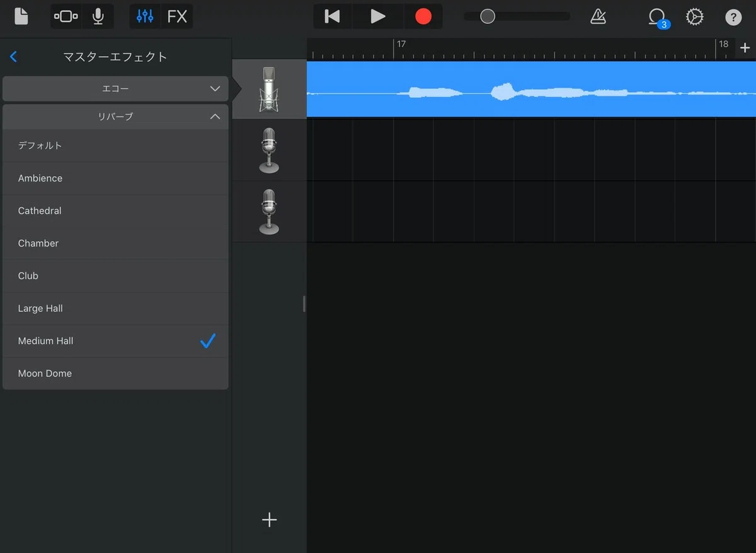The image size is (756, 553).
Task: Go back from マスターエフェクト panel
Action: 13,57
